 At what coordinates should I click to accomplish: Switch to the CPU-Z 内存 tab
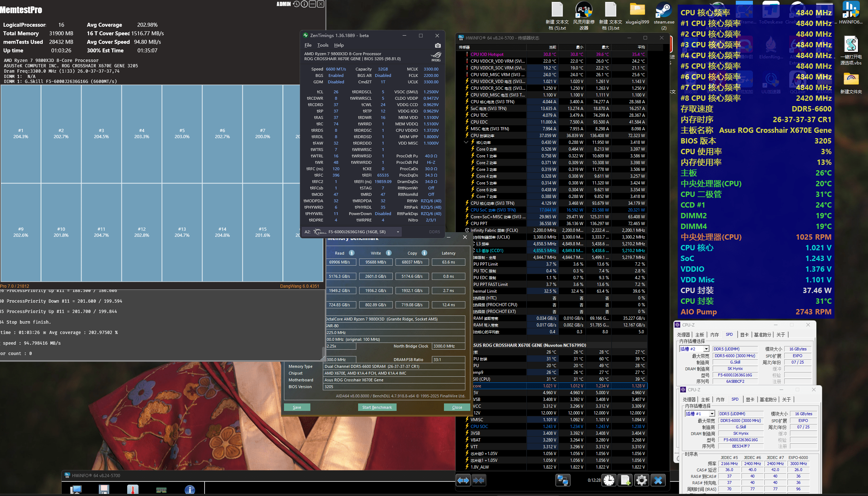point(714,335)
